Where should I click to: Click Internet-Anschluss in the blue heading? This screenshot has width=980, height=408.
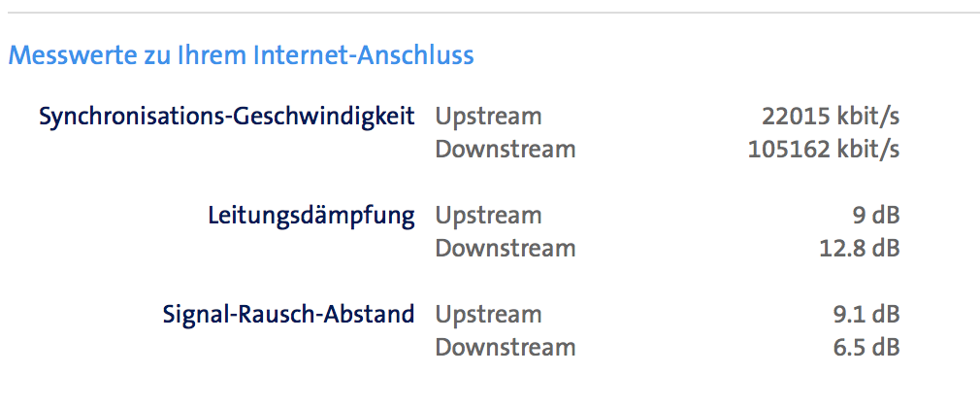(364, 54)
